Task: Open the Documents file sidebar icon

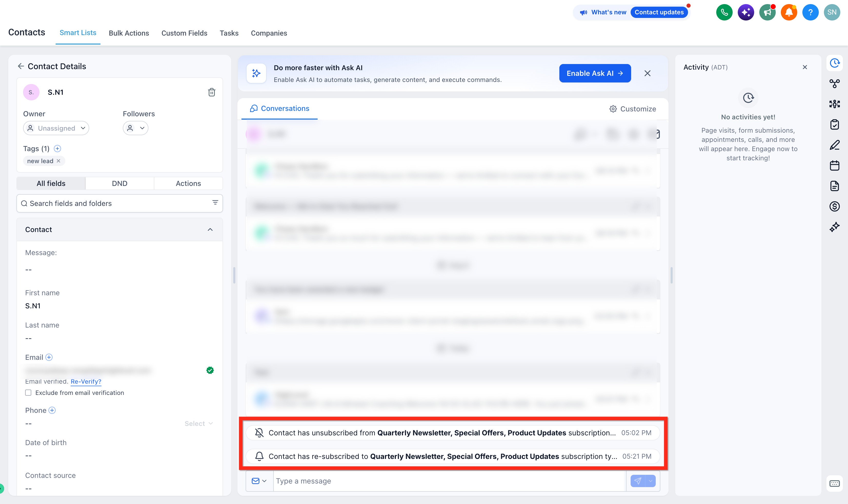Action: 834,186
